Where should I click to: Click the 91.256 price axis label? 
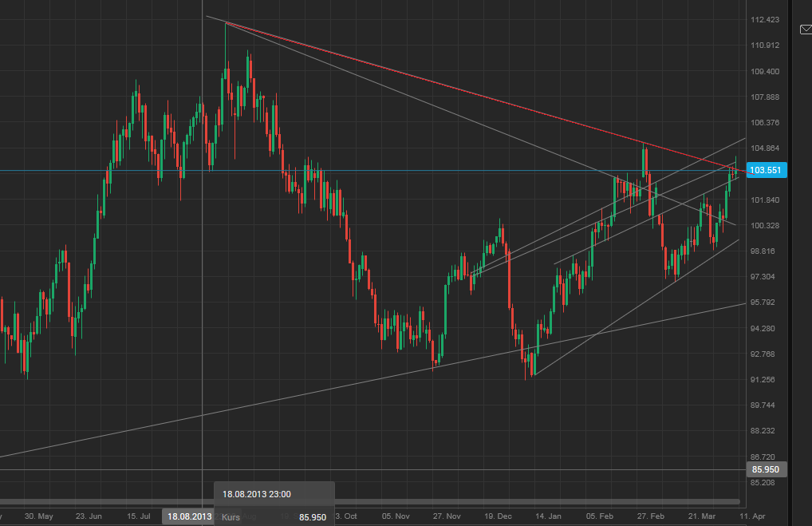pyautogui.click(x=762, y=380)
